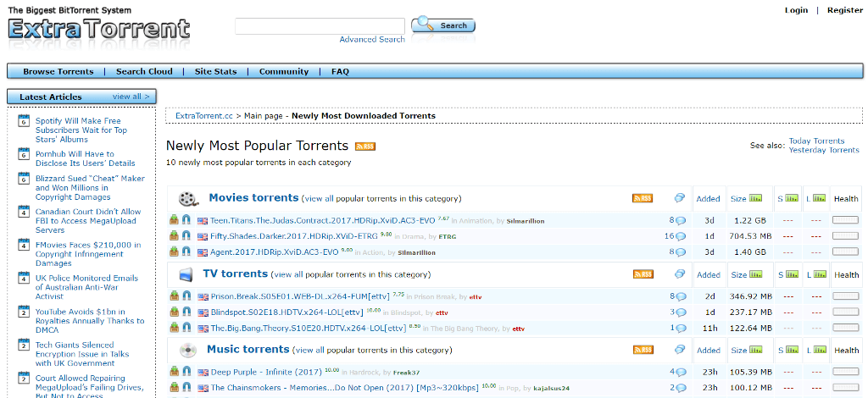Open Advanced Search
This screenshot has height=398, width=868.
pyautogui.click(x=372, y=39)
